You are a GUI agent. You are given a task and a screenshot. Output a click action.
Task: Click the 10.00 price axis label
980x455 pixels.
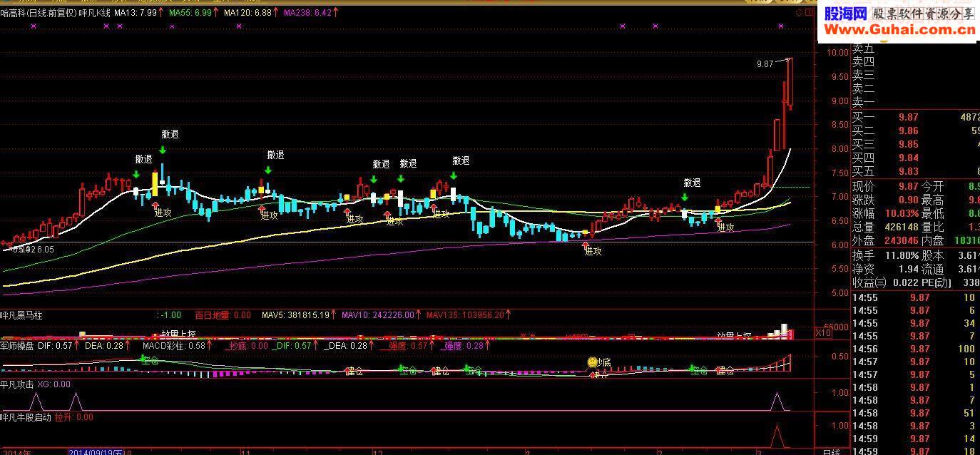837,53
